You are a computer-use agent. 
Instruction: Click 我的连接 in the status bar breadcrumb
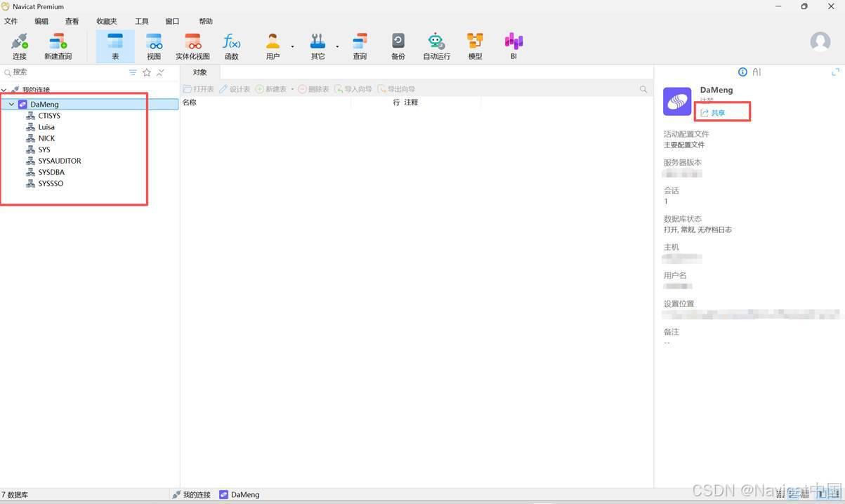tap(191, 495)
